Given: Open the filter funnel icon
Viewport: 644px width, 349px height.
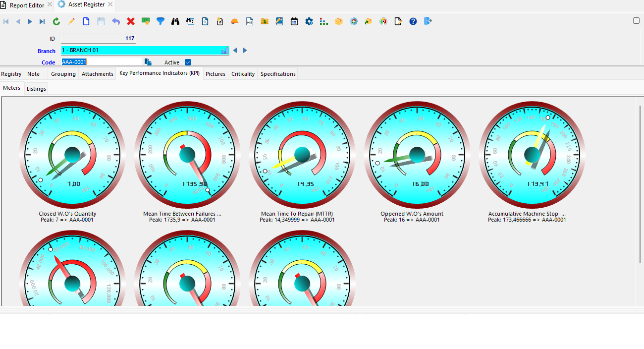Looking at the screenshot, I should click(x=160, y=21).
